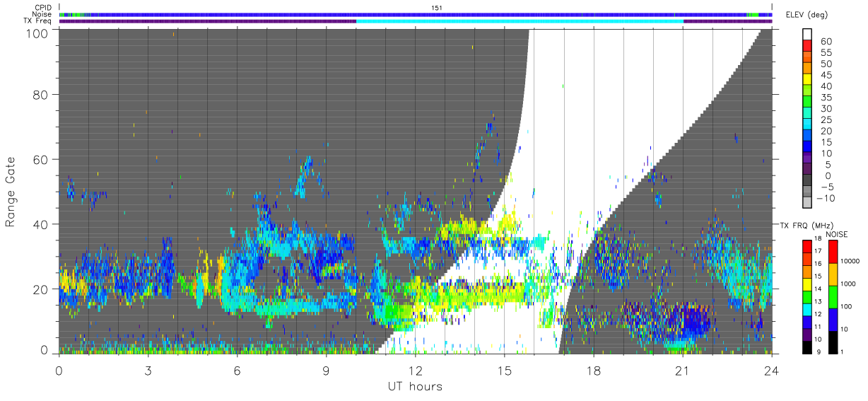Click the '12' tick label on the UT hours axis

415,370
